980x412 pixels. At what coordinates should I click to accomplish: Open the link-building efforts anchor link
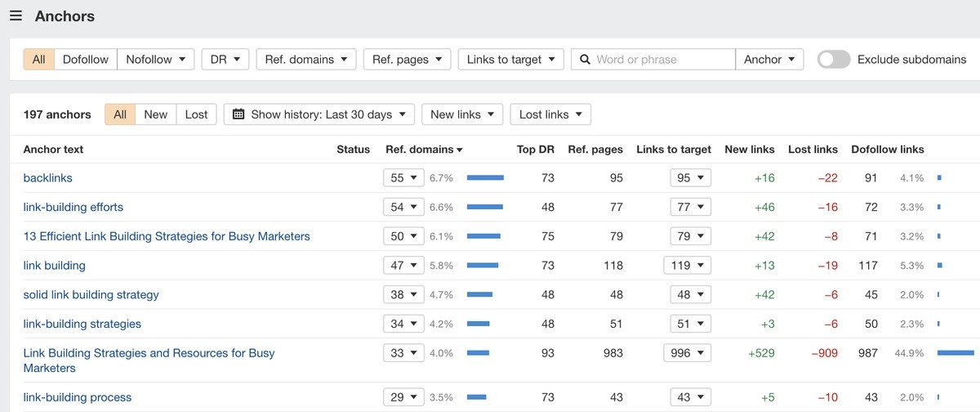coord(73,208)
